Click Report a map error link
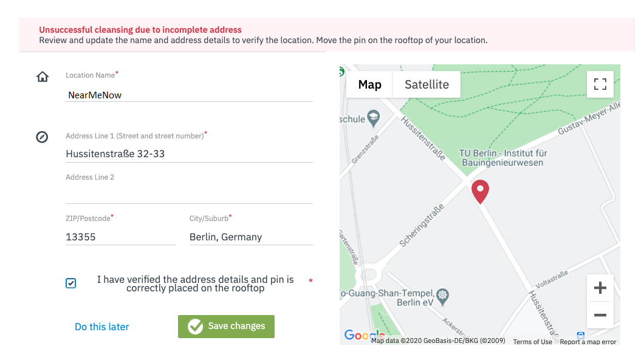This screenshot has width=644, height=363. click(x=587, y=342)
